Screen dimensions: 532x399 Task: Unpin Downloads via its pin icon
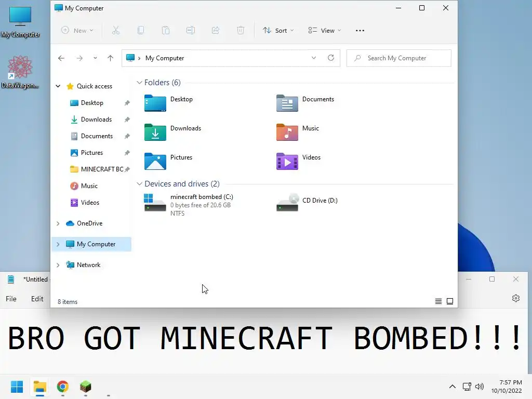(x=127, y=119)
